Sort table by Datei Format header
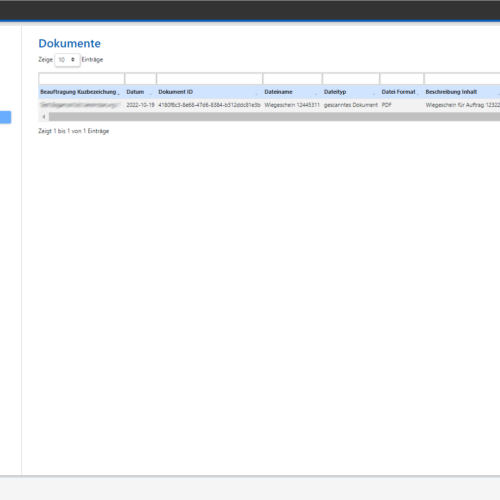The height and width of the screenshot is (500, 500). [402, 92]
